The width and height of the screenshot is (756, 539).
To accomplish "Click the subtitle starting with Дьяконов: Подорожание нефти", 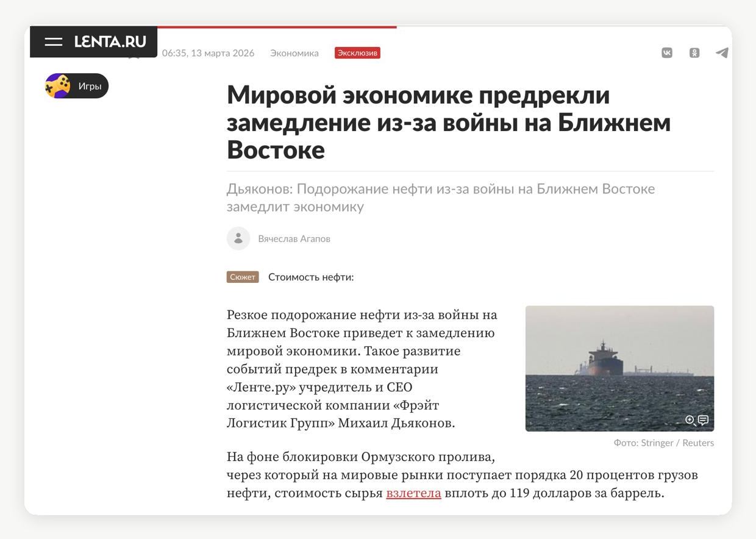I will (441, 198).
